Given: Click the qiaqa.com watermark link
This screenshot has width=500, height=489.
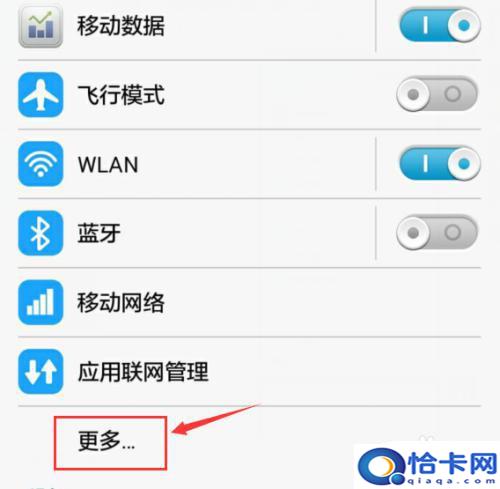Looking at the screenshot, I should point(452,481).
